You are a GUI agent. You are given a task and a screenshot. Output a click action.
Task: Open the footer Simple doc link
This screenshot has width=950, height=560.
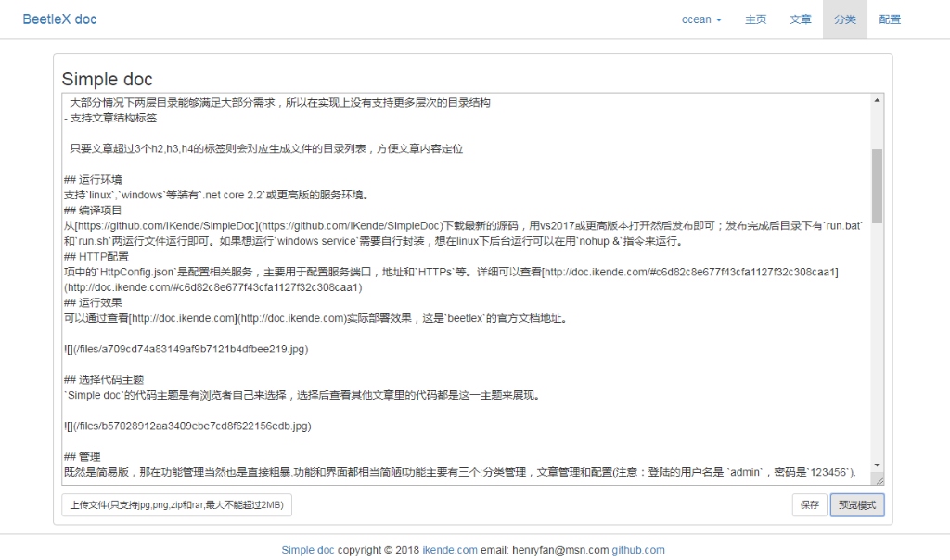coord(307,550)
